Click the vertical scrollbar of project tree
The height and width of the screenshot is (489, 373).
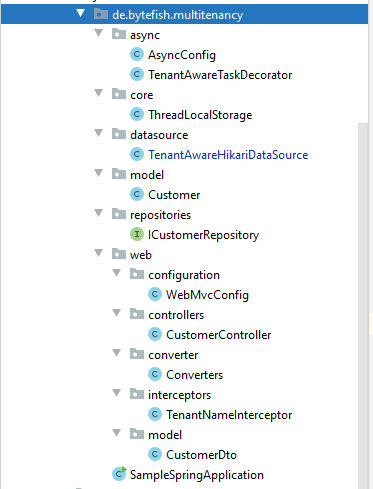tap(363, 305)
